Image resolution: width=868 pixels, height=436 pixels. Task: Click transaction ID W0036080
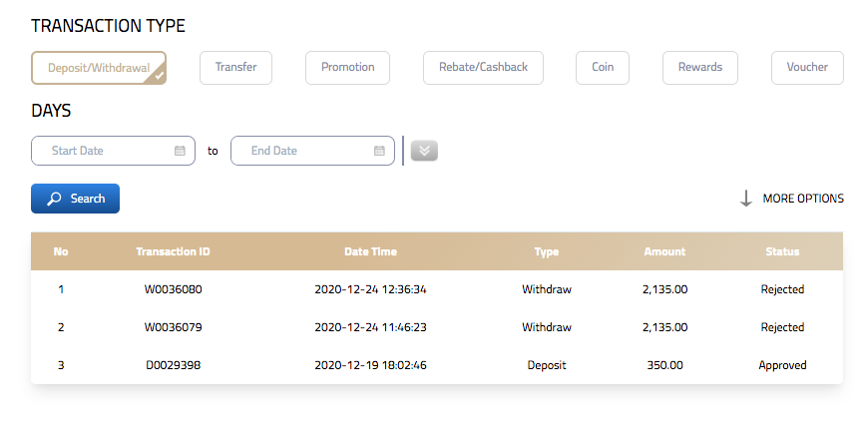pos(173,289)
